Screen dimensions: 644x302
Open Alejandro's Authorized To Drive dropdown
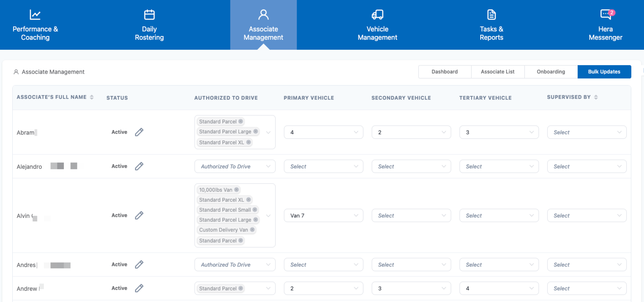235,166
